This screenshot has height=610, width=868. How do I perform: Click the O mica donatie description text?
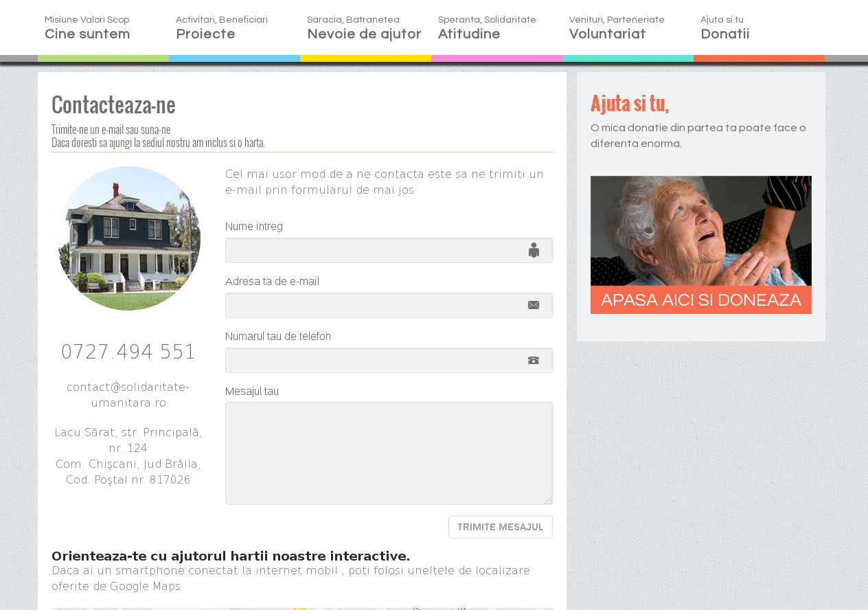698,135
